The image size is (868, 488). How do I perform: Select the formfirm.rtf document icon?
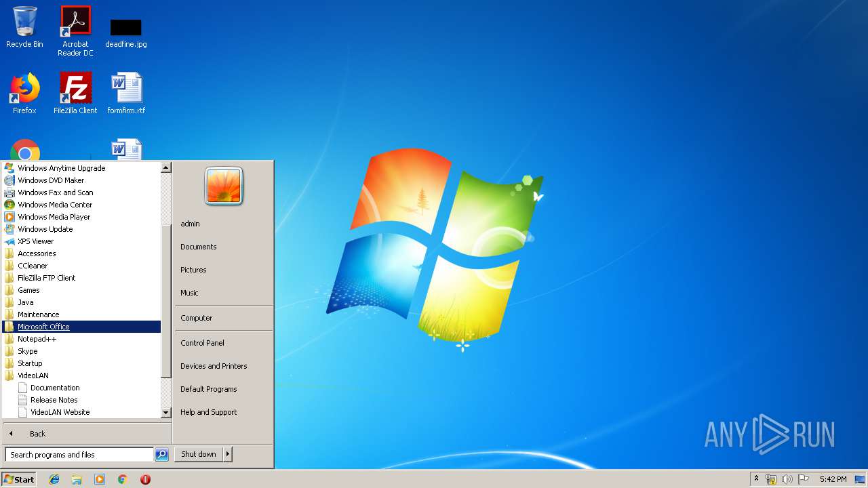click(x=126, y=93)
